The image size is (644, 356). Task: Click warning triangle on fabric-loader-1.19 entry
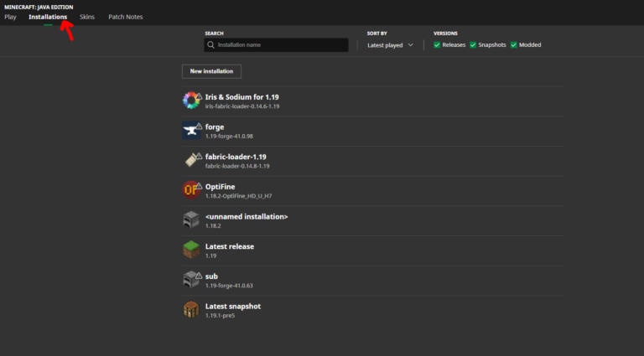pyautogui.click(x=199, y=157)
